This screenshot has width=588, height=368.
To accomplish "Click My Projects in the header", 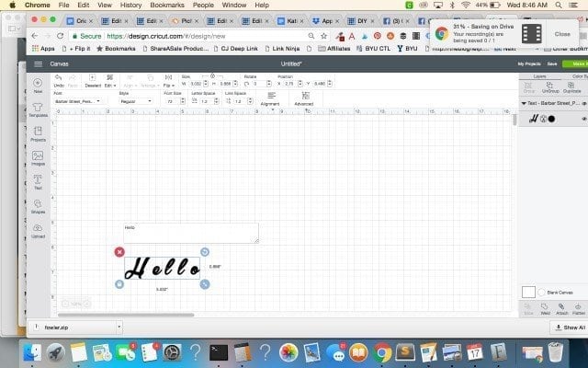I will tap(529, 63).
